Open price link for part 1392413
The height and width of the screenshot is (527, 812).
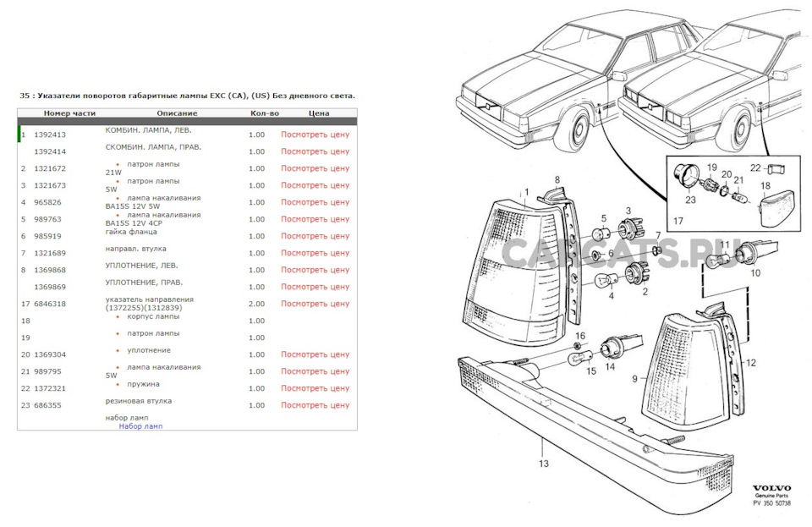pos(315,134)
